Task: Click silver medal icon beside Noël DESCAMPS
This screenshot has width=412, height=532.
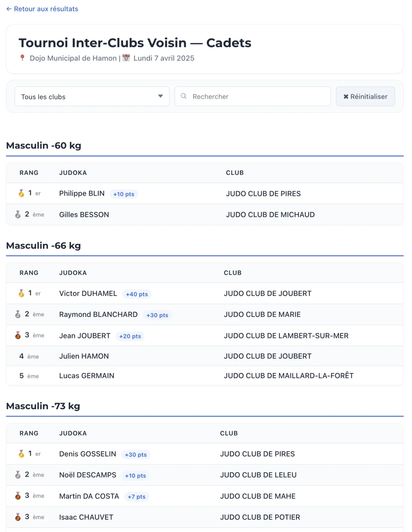Action: click(x=18, y=475)
